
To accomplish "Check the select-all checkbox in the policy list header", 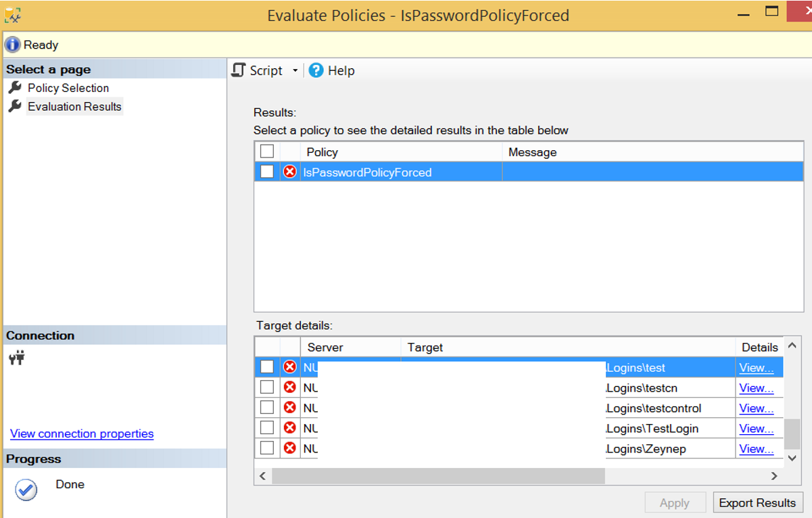I will (x=266, y=151).
